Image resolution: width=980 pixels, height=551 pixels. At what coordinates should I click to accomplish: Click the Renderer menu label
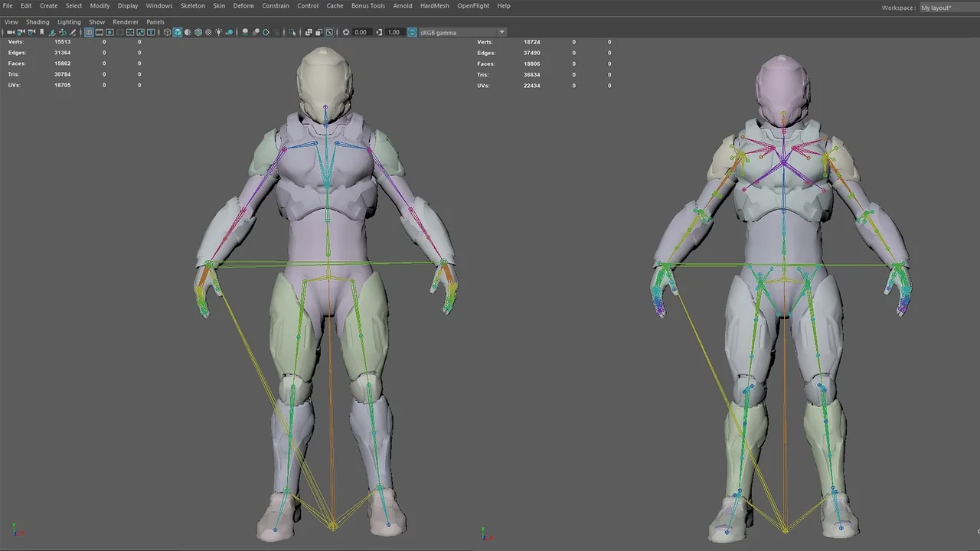click(125, 21)
